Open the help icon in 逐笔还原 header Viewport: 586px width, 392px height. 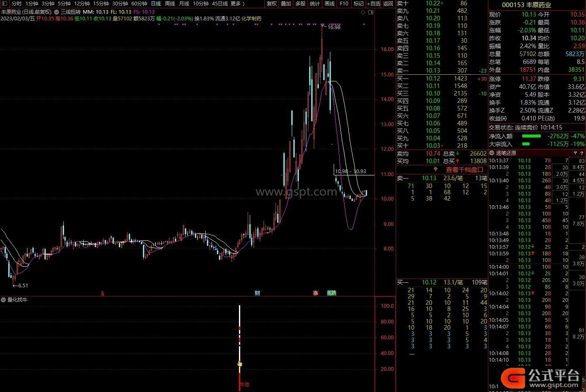pyautogui.click(x=581, y=153)
